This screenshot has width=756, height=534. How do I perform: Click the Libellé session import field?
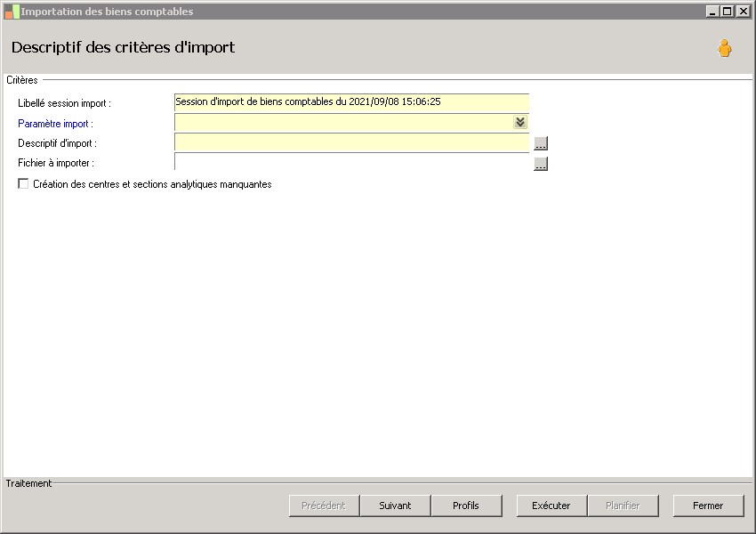[351, 102]
